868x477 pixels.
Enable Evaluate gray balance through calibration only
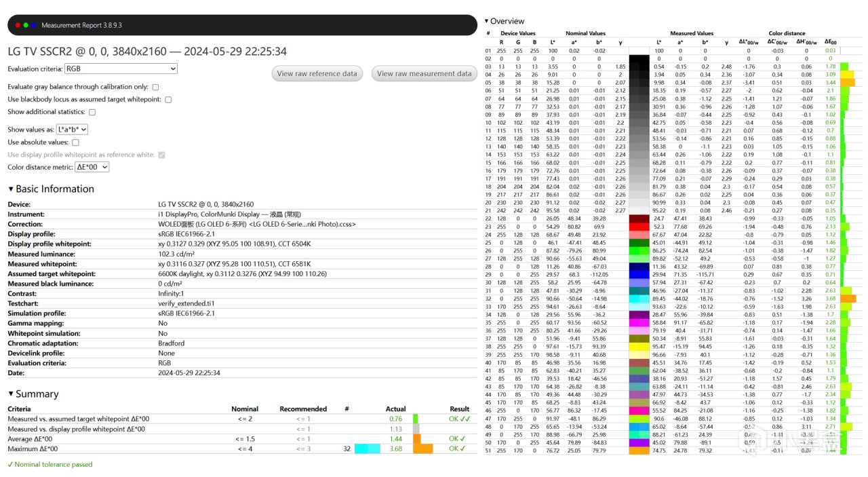tap(156, 87)
